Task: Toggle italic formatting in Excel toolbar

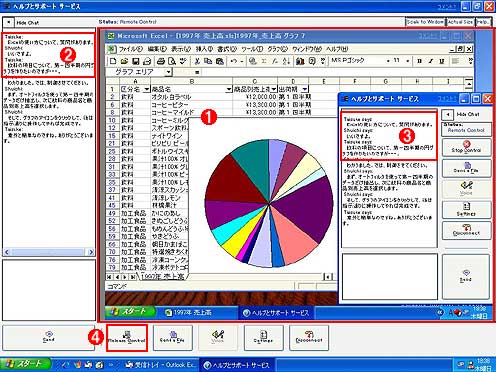Action: pyautogui.click(x=431, y=61)
